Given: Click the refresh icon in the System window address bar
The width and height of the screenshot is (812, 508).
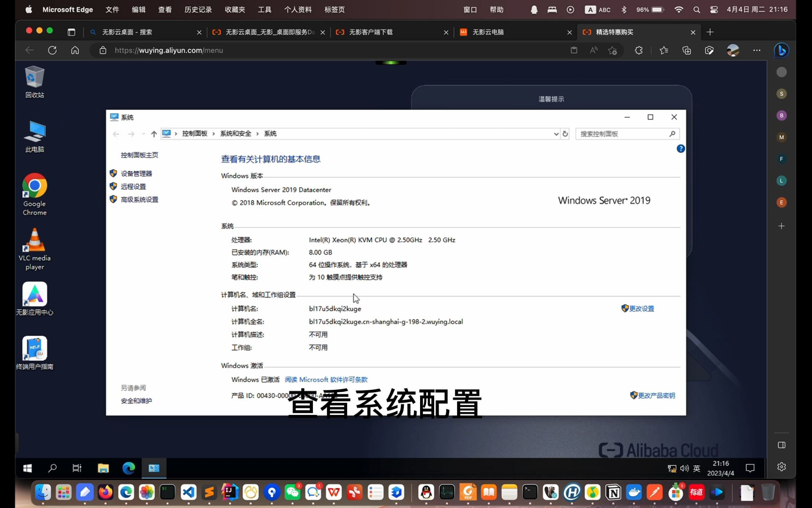Looking at the screenshot, I should tap(565, 133).
